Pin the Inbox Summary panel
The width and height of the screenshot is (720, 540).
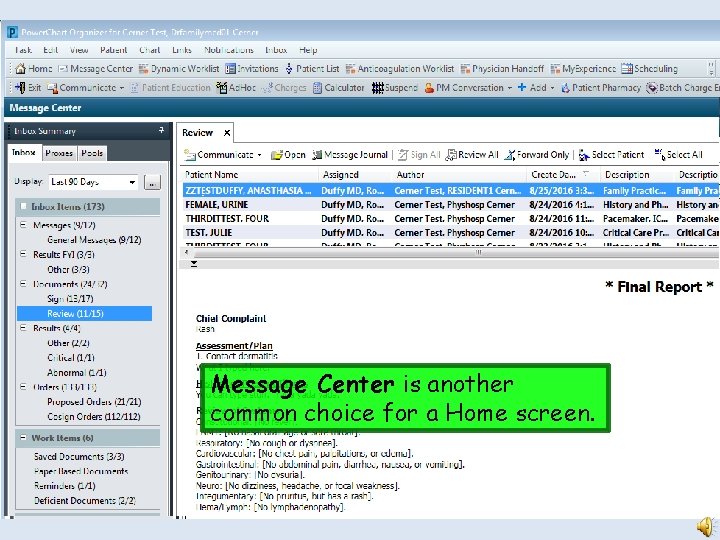[161, 130]
